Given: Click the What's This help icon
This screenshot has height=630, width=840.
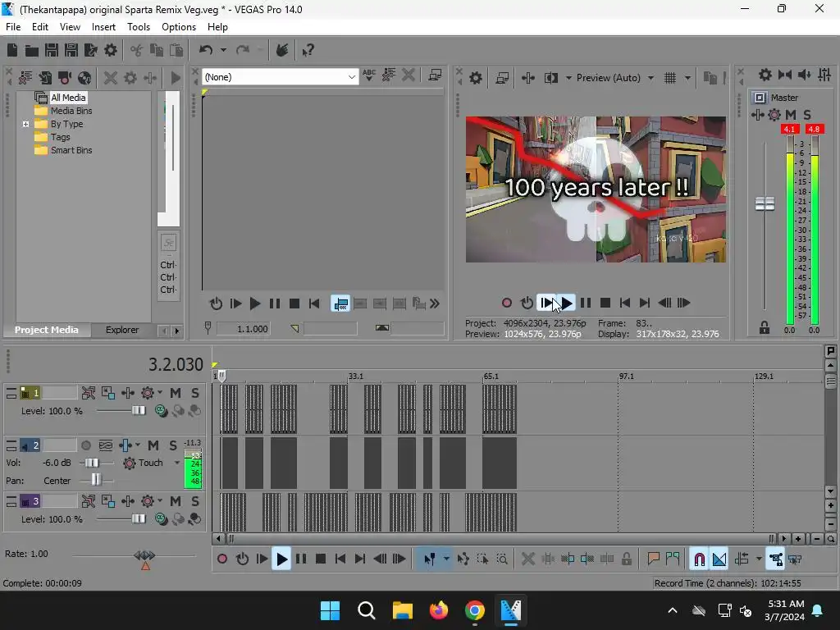Looking at the screenshot, I should coord(308,50).
